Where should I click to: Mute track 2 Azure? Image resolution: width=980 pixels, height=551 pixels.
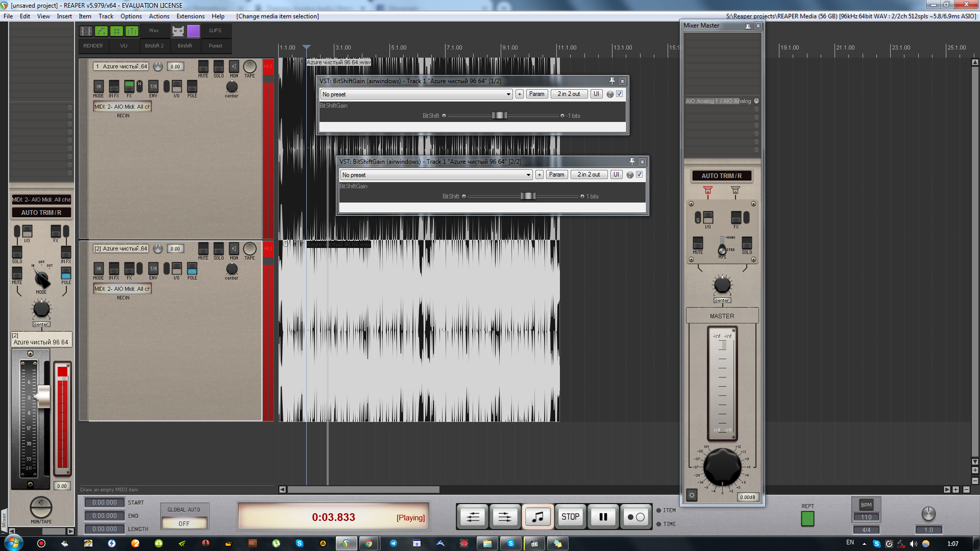(203, 249)
